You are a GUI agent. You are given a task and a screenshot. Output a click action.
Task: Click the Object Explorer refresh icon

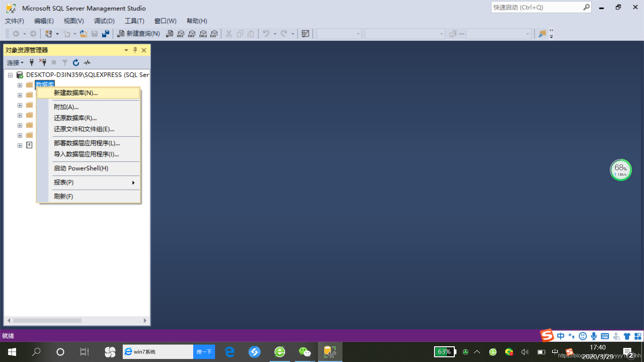(x=76, y=62)
